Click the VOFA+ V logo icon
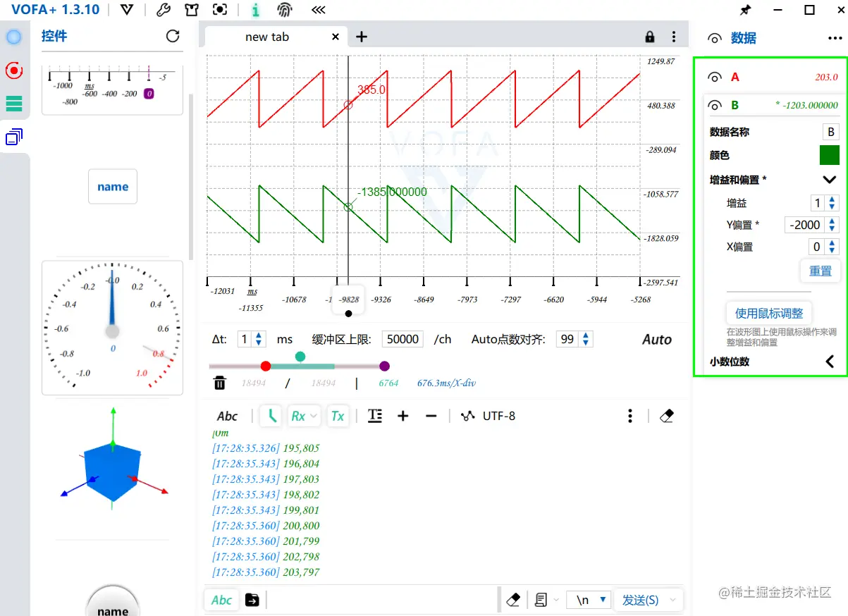848x616 pixels. 126,10
